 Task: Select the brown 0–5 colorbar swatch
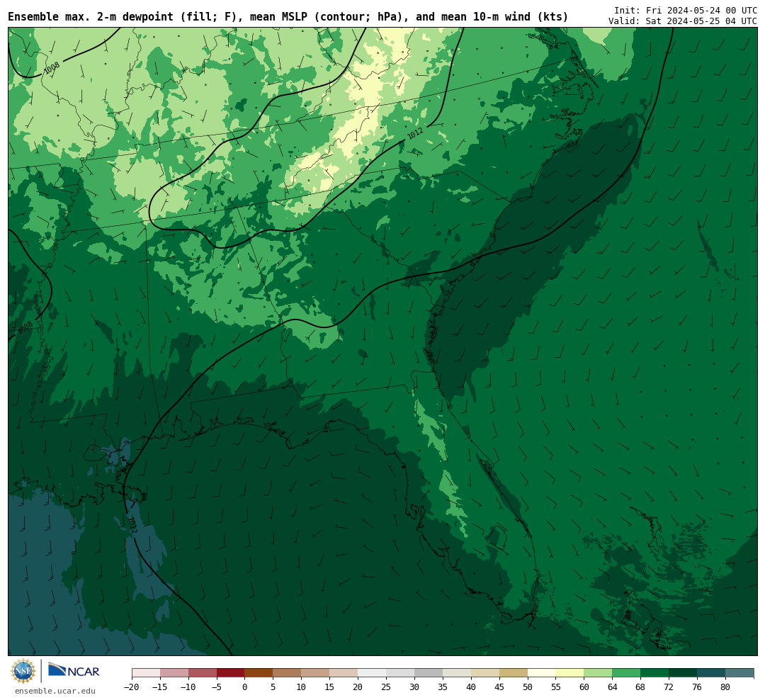(259, 673)
